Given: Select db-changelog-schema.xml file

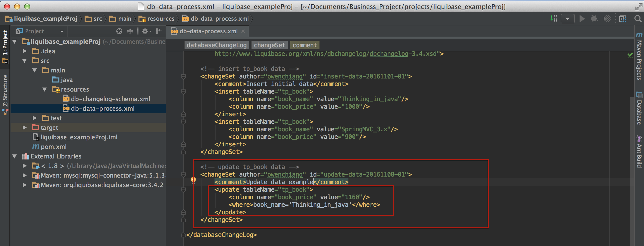Looking at the screenshot, I should [x=106, y=99].
